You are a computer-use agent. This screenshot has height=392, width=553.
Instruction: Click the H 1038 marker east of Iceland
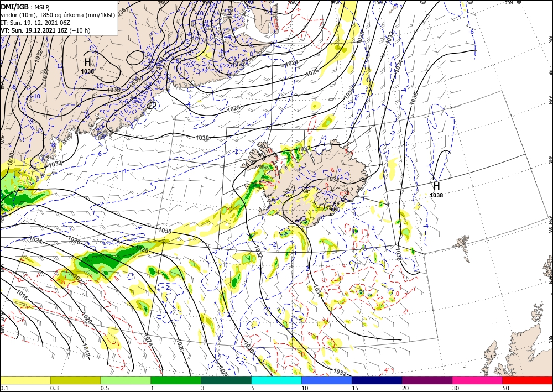(x=436, y=189)
